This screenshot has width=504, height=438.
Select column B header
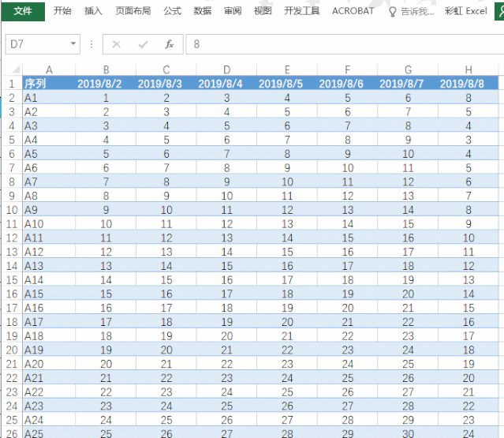coord(106,69)
